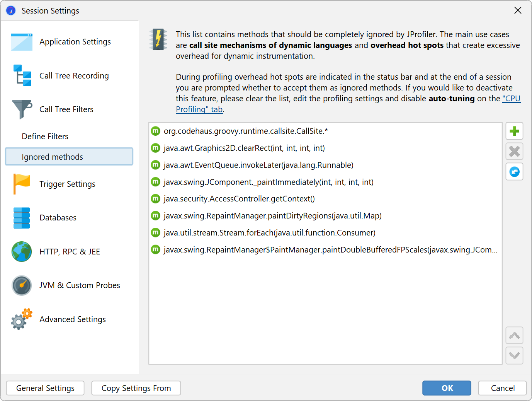The height and width of the screenshot is (401, 532).
Task: Cancel the Session Settings dialog
Action: (x=502, y=388)
